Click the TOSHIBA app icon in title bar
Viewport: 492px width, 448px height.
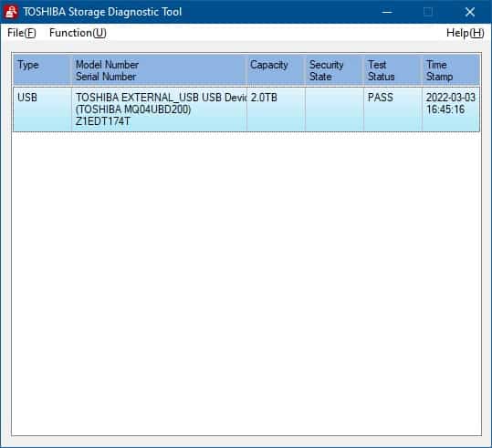pos(11,12)
